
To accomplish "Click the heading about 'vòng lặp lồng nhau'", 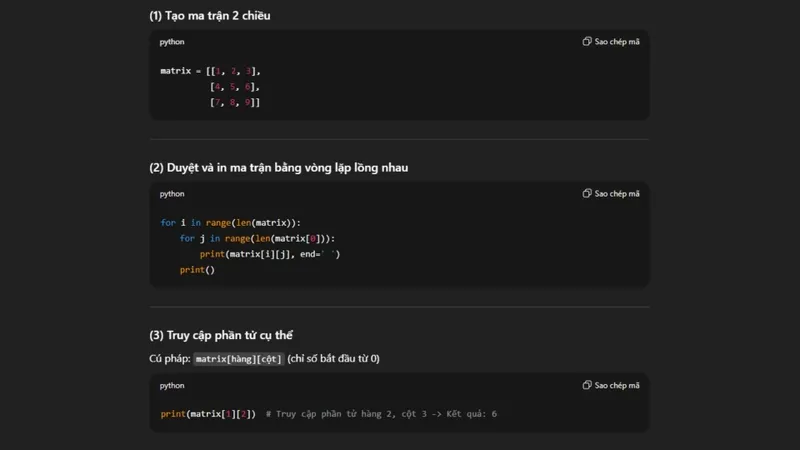I will 278,167.
